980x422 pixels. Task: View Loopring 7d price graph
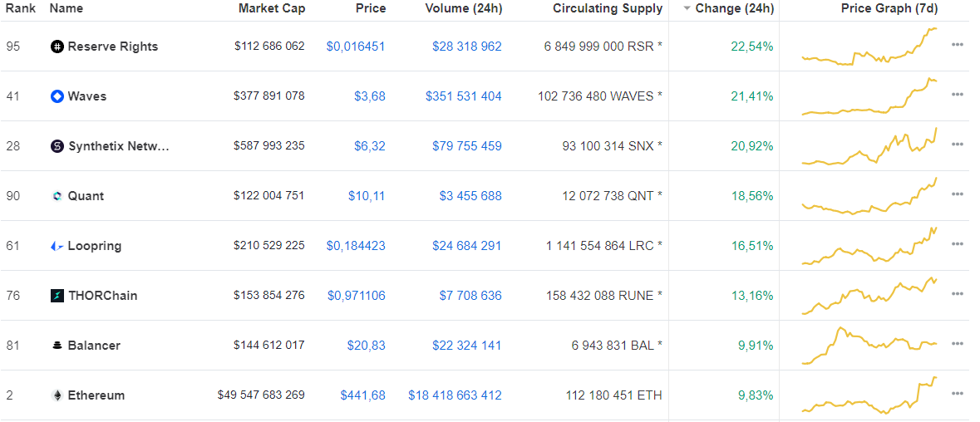coord(869,246)
